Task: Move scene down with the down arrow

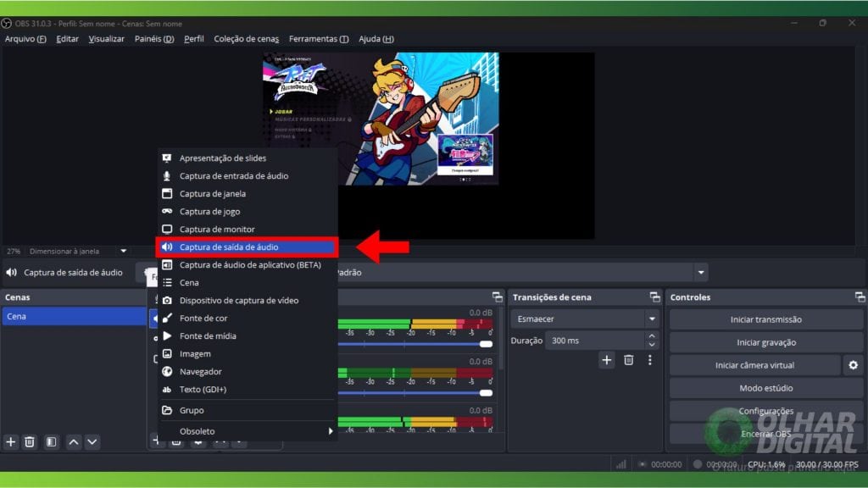Action: (92, 441)
